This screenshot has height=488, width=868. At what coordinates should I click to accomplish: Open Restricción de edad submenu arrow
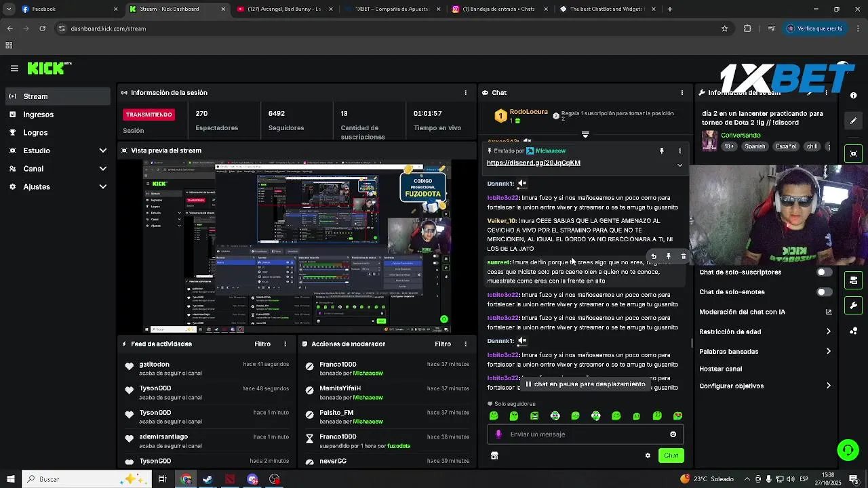click(x=828, y=332)
